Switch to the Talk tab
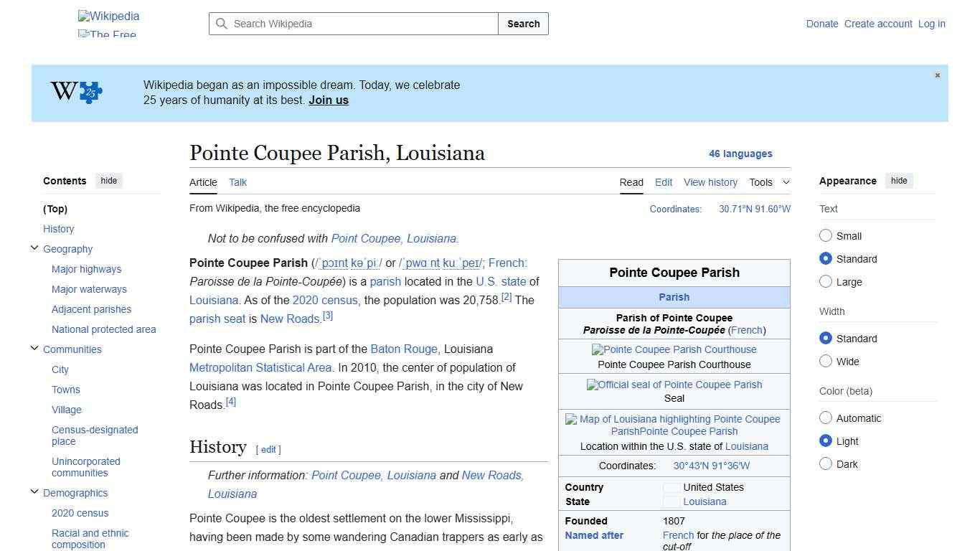Image resolution: width=980 pixels, height=551 pixels. (237, 182)
